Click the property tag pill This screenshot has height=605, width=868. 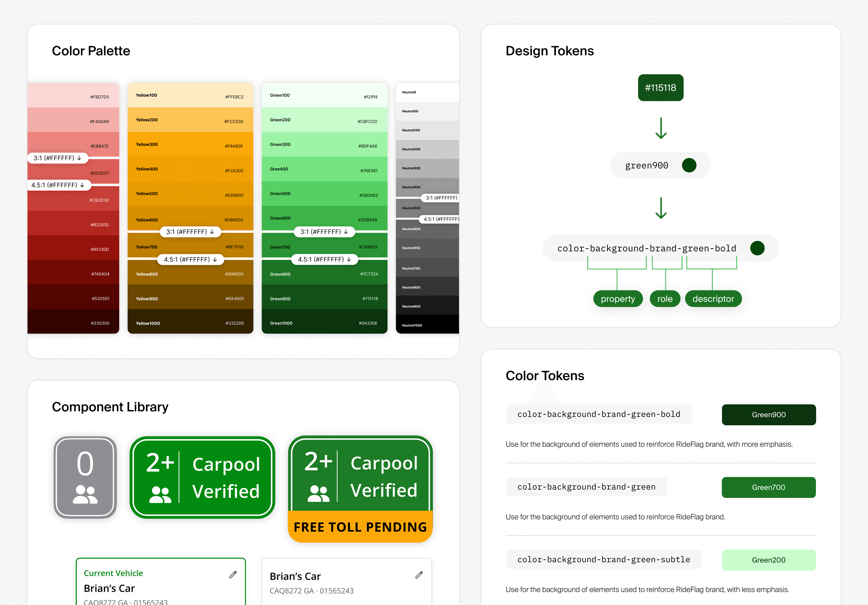click(x=618, y=299)
